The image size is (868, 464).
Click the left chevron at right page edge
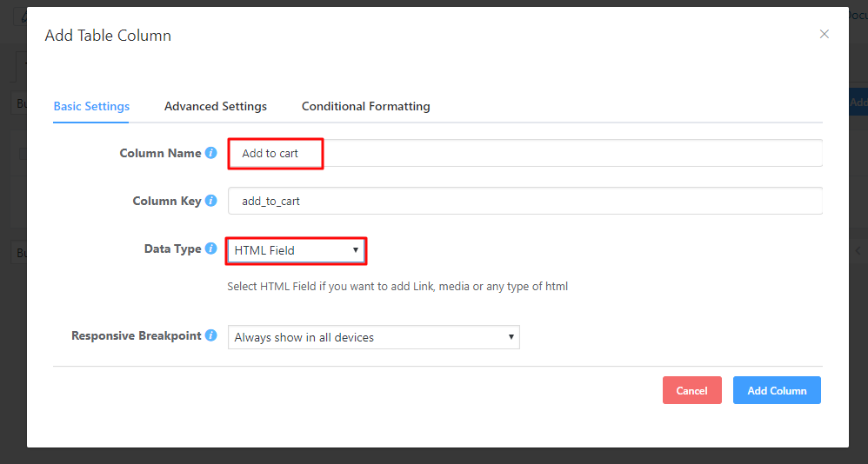(858, 250)
